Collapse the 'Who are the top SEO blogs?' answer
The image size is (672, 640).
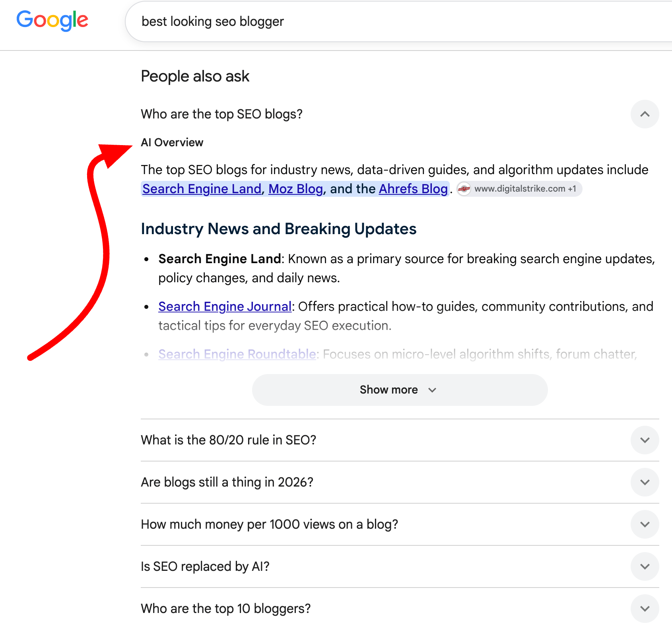point(645,114)
